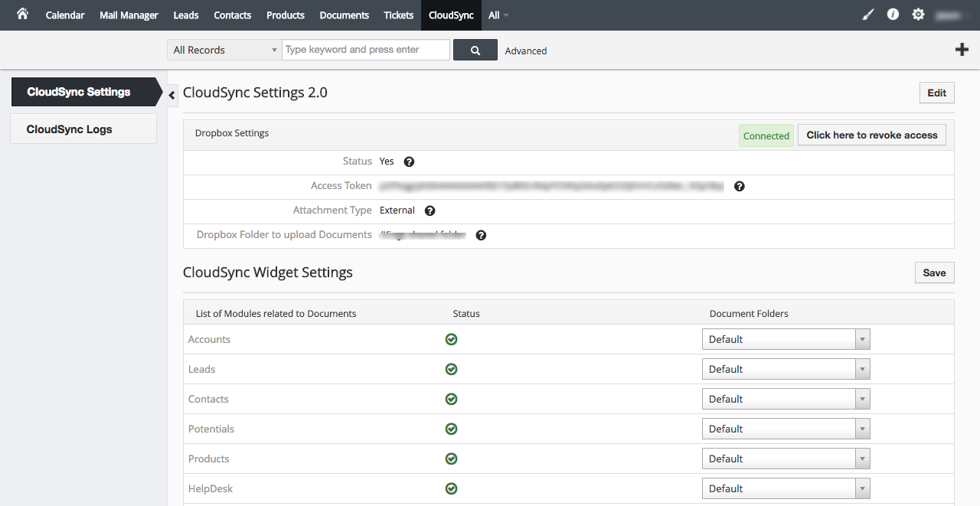Open Potentials document folder dropdown
Image resolution: width=980 pixels, height=506 pixels.
[786, 429]
